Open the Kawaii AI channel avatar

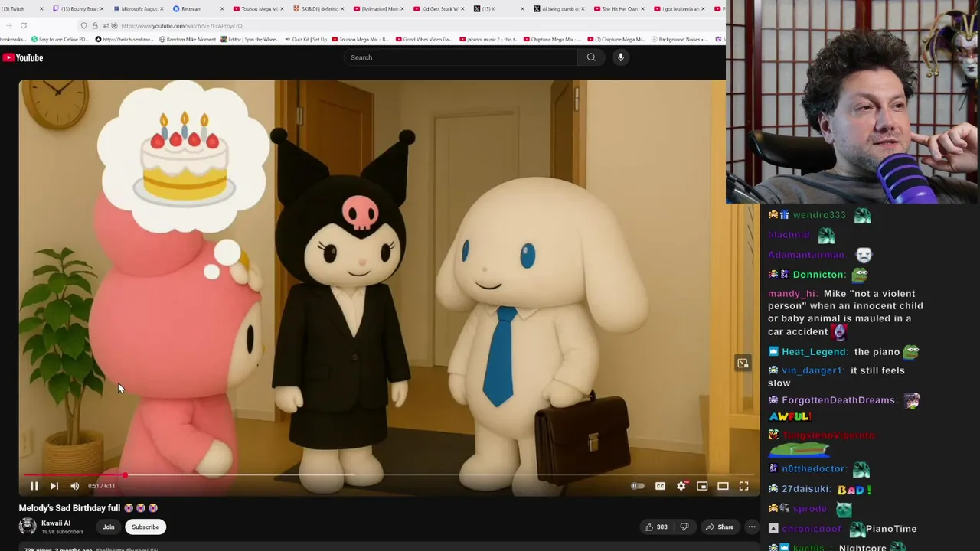tap(28, 527)
